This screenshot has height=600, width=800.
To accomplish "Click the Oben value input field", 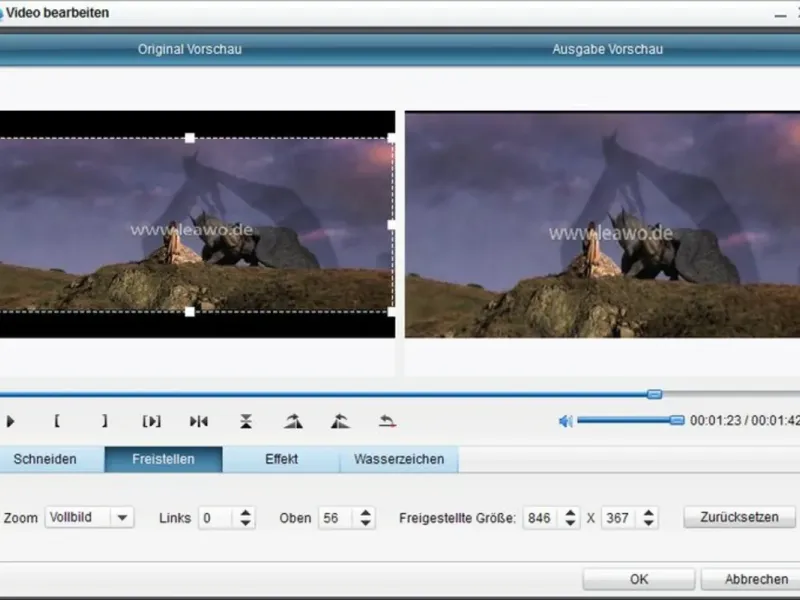I will pyautogui.click(x=337, y=518).
